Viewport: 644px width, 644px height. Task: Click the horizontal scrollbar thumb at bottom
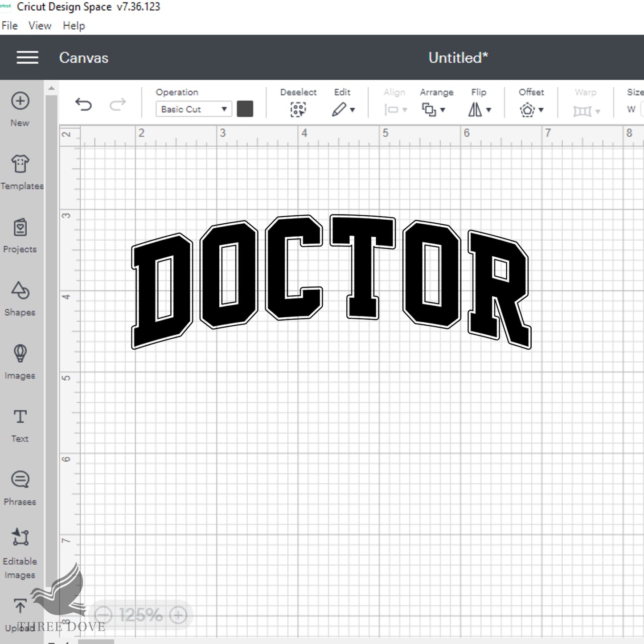pos(96,642)
